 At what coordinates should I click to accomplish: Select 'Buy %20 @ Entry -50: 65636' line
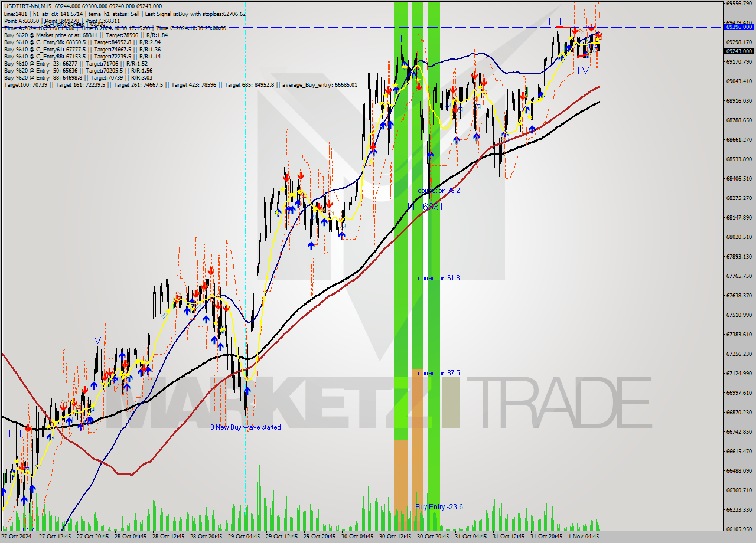[78, 70]
